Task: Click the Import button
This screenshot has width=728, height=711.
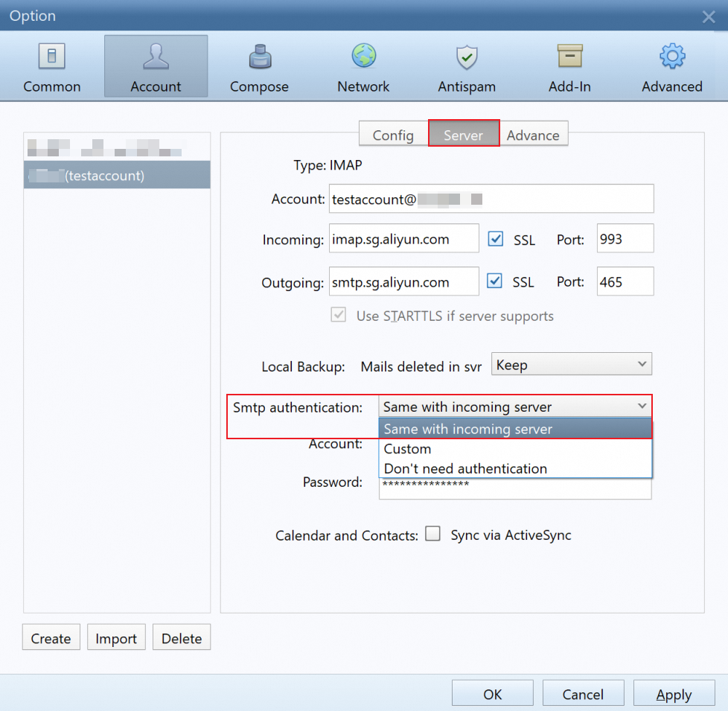Action: (x=116, y=637)
